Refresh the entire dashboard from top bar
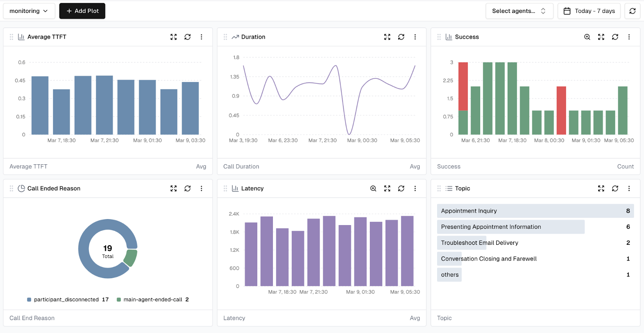Image resolution: width=644 pixels, height=333 pixels. pyautogui.click(x=632, y=11)
